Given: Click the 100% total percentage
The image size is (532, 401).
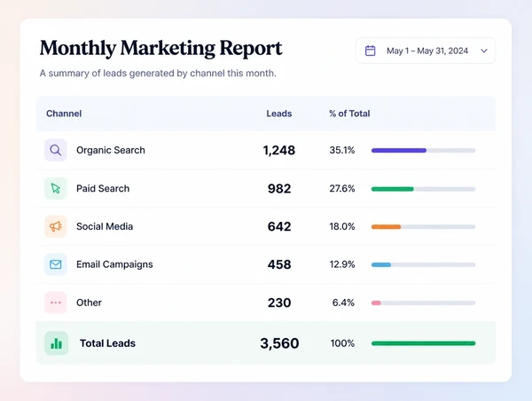Looking at the screenshot, I should [x=342, y=343].
